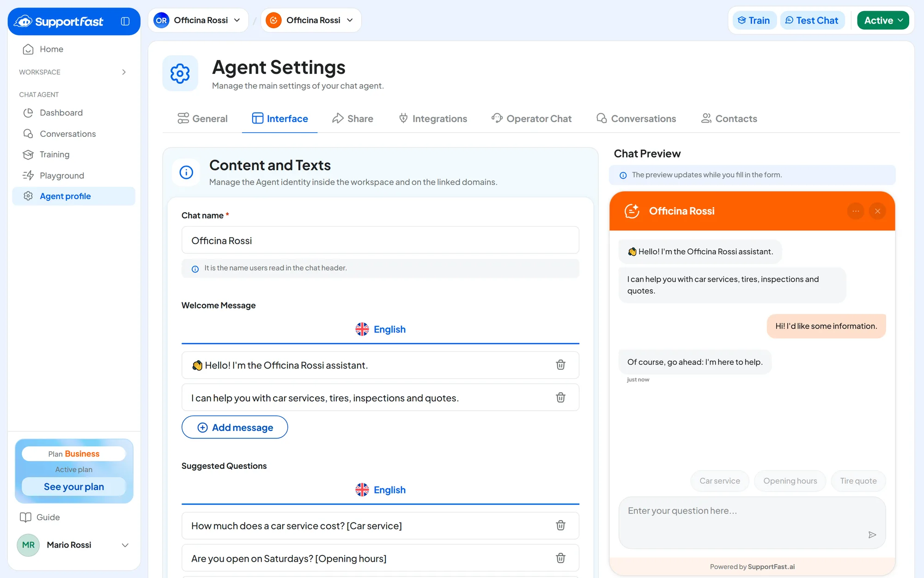Open the Integrations tab
The height and width of the screenshot is (578, 924).
(433, 119)
